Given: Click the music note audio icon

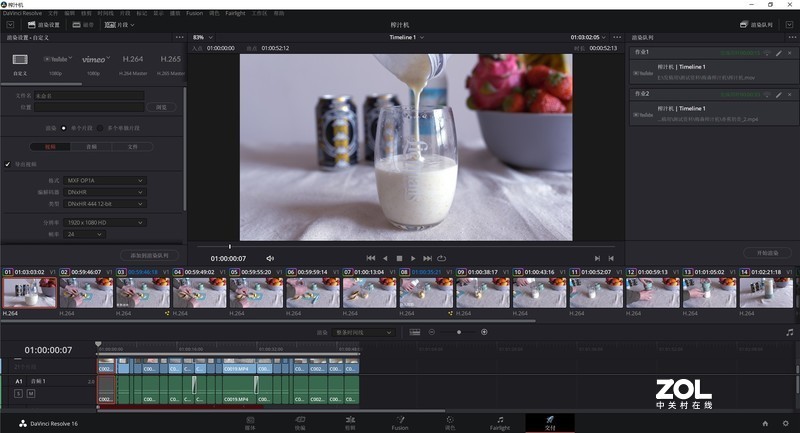Looking at the screenshot, I should (790, 332).
